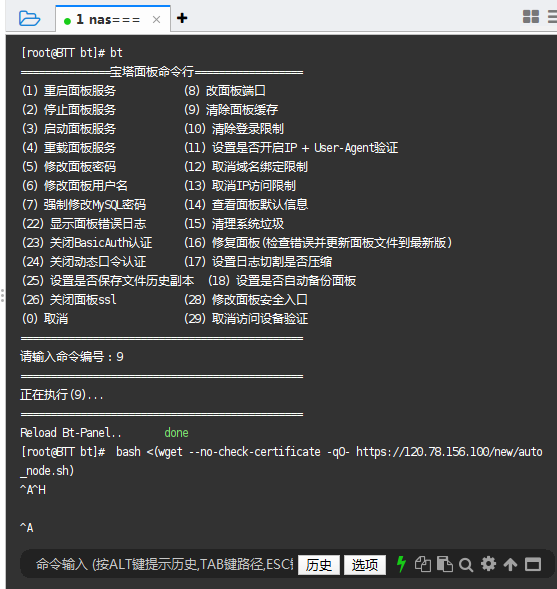557x589 pixels.
Task: Click the window/fullscreen icon in bottom toolbar
Action: coord(533,564)
